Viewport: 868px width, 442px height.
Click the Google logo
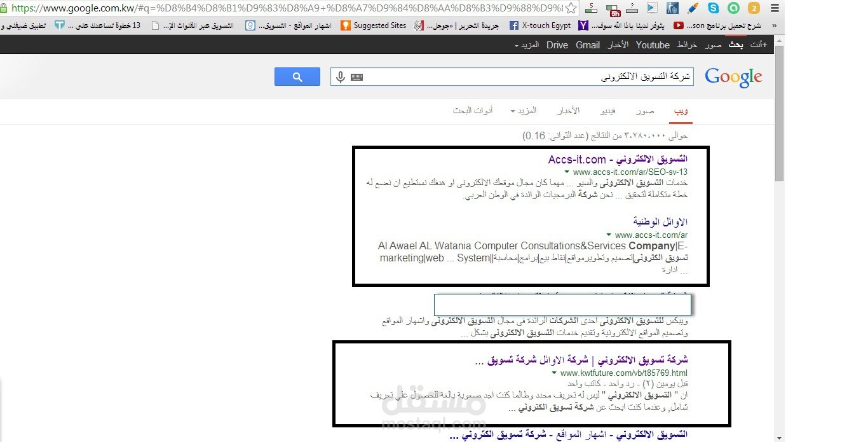[x=733, y=78]
